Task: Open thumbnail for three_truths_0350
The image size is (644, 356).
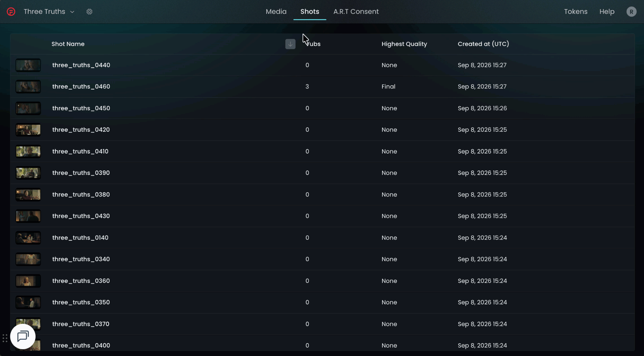Action: [28, 302]
